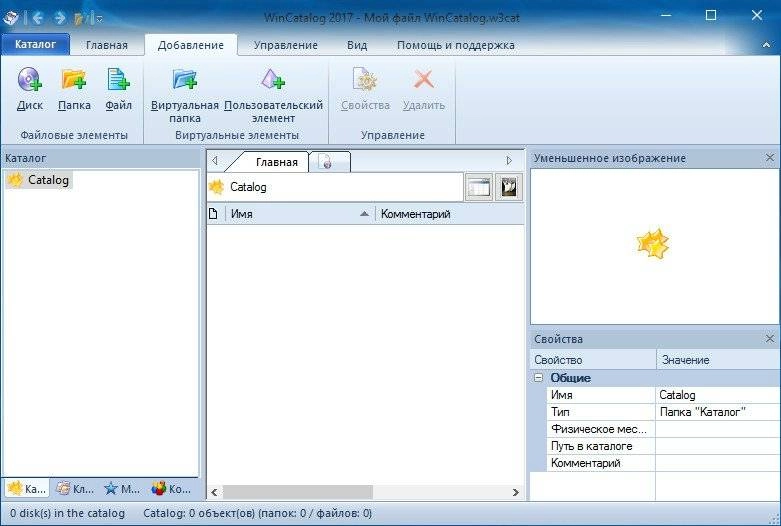Click the Свойство column header in properties

pyautogui.click(x=593, y=360)
